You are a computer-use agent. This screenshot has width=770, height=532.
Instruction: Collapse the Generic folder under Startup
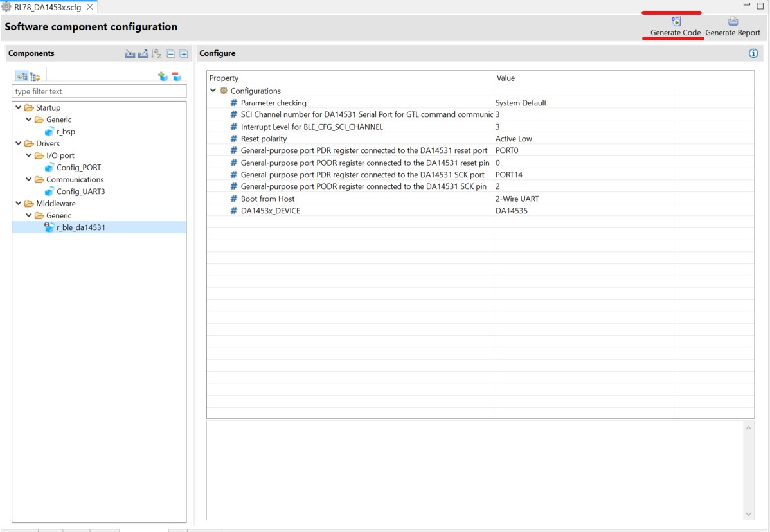(x=29, y=120)
